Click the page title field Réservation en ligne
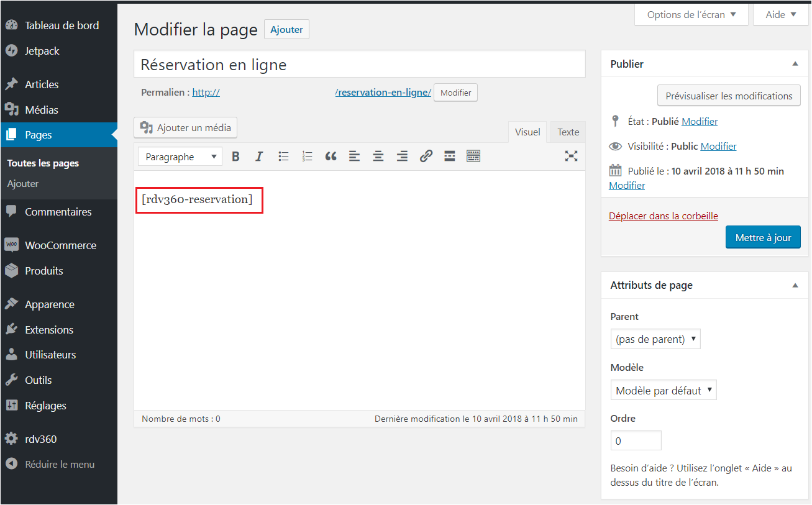This screenshot has width=812, height=505. (360, 64)
